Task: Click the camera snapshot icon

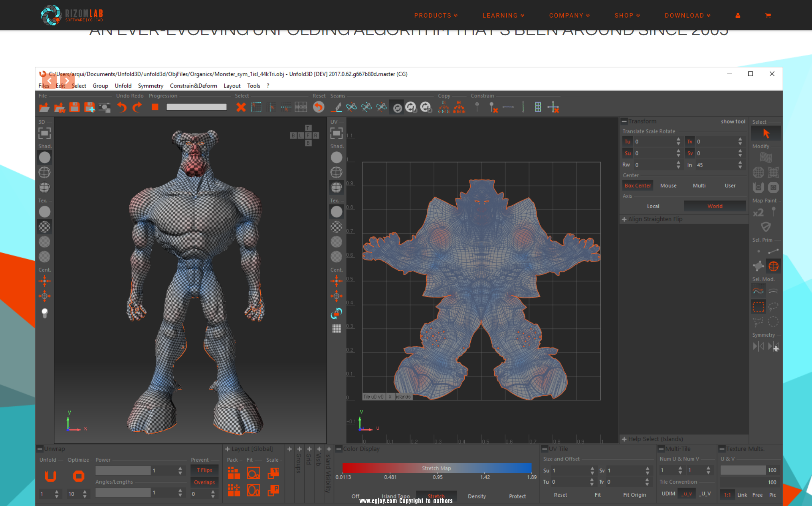Action: [105, 107]
